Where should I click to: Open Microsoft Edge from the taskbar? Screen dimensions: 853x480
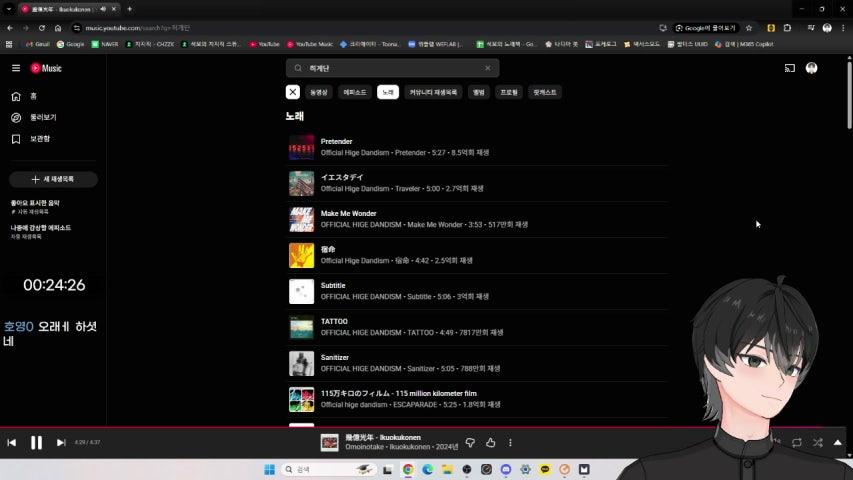coord(428,469)
